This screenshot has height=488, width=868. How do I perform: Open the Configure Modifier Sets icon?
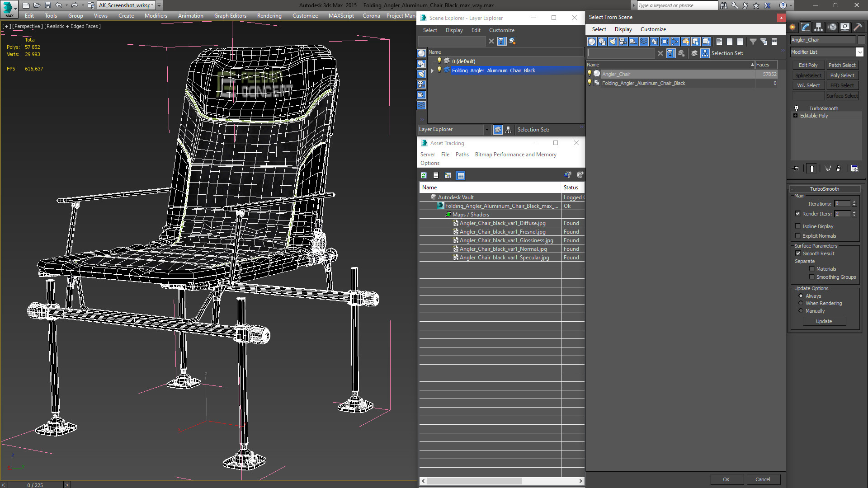854,169
